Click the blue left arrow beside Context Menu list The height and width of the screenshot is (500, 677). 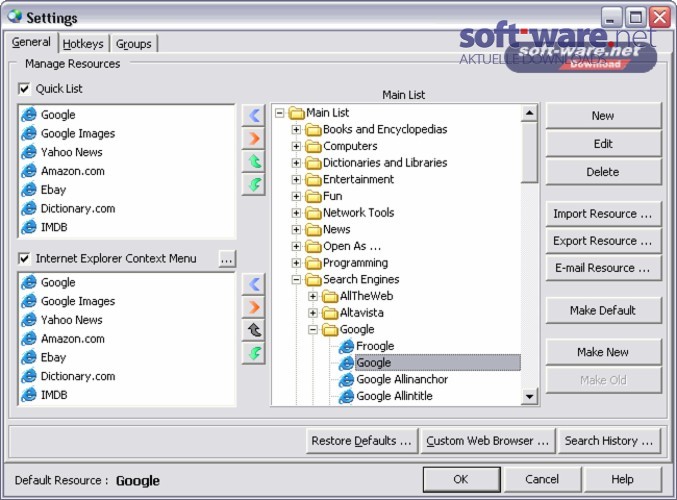point(254,284)
